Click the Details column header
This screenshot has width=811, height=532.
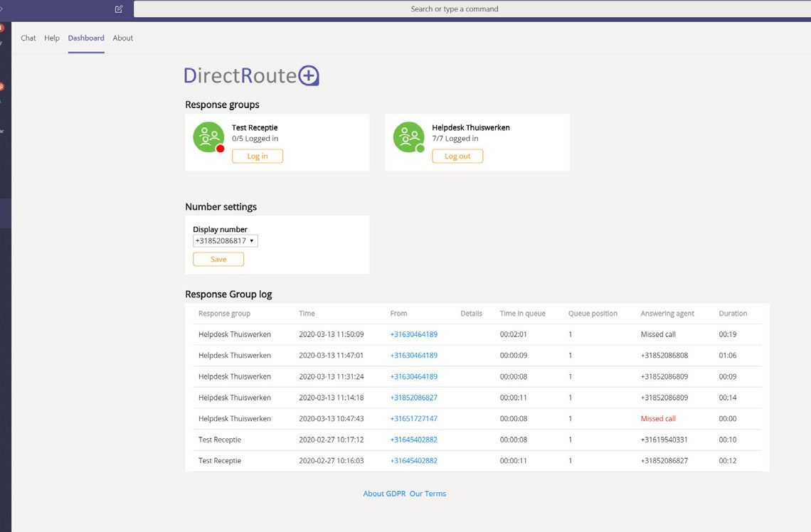[471, 314]
